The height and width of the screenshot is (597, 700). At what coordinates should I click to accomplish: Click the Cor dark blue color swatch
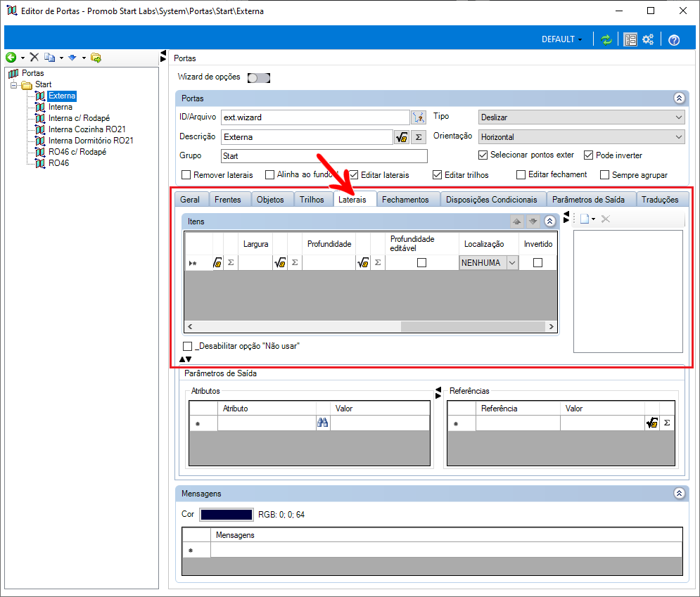[227, 515]
